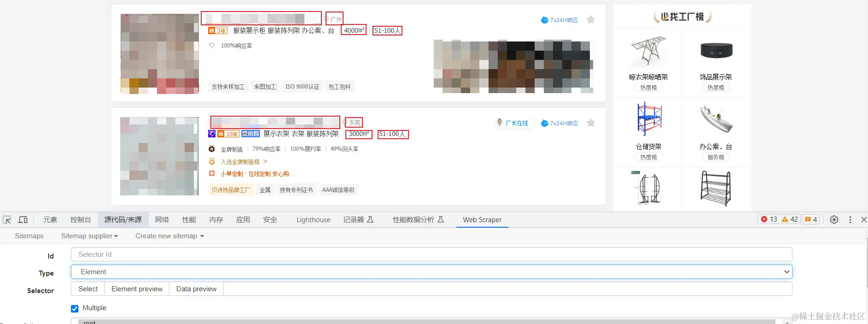Switch to the 控制台 tab
Viewport: 868px width, 324px height.
point(81,220)
